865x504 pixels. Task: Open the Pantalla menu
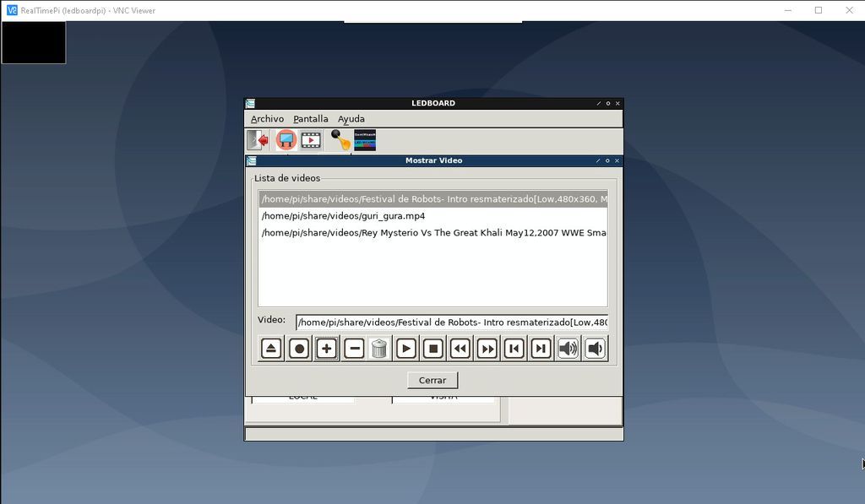310,118
